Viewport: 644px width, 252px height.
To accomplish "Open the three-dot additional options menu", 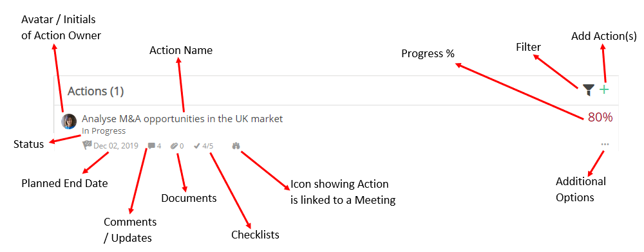I will click(x=605, y=144).
